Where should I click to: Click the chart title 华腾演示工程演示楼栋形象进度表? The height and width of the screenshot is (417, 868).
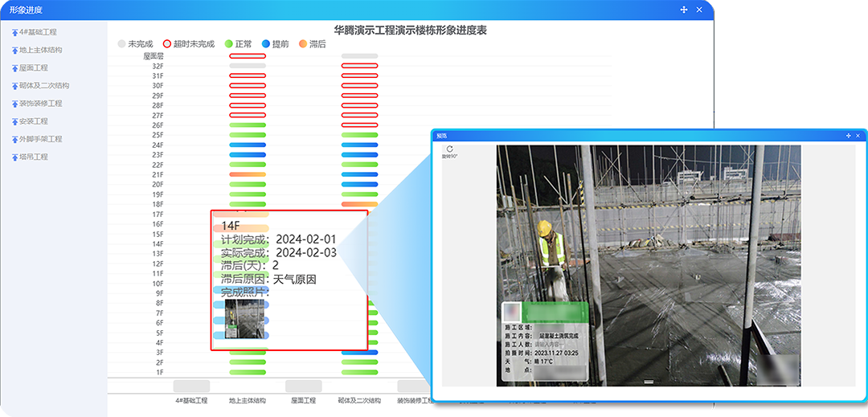click(x=410, y=30)
